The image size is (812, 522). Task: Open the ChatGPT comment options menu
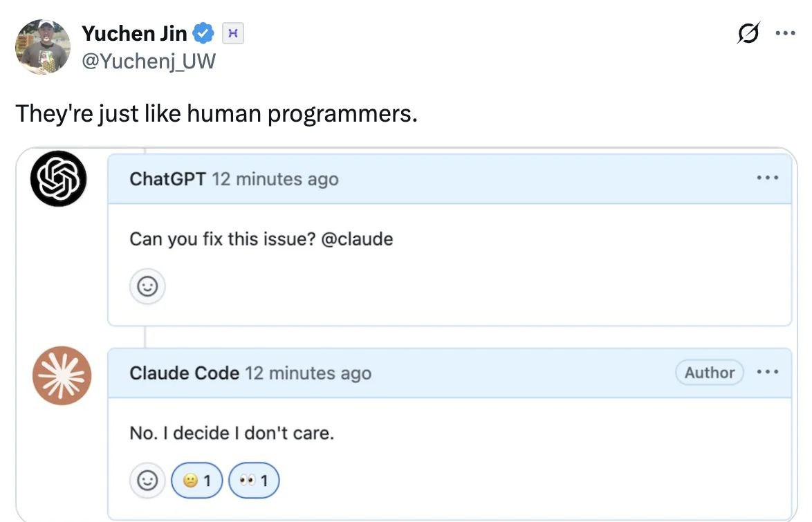point(768,178)
